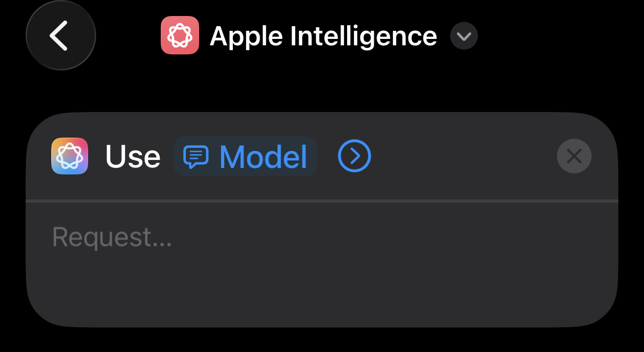Viewport: 644px width, 352px height.
Task: Tap the back chevron button
Action: pos(60,35)
